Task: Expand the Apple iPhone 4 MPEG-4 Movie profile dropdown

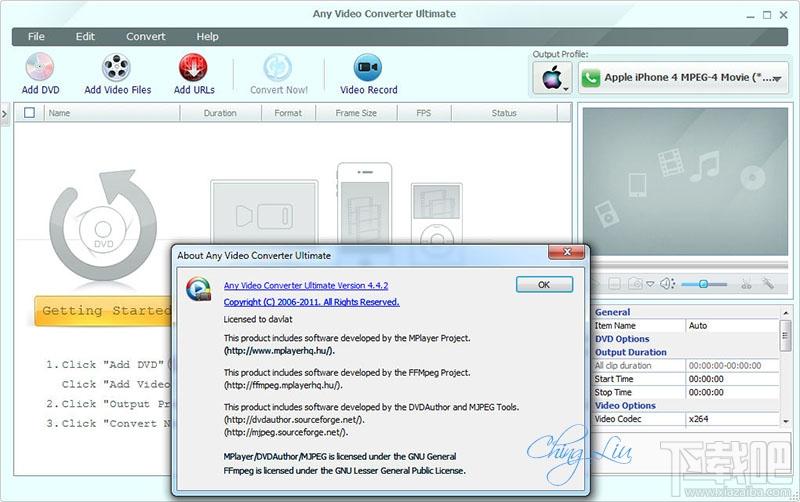Action: [x=777, y=79]
